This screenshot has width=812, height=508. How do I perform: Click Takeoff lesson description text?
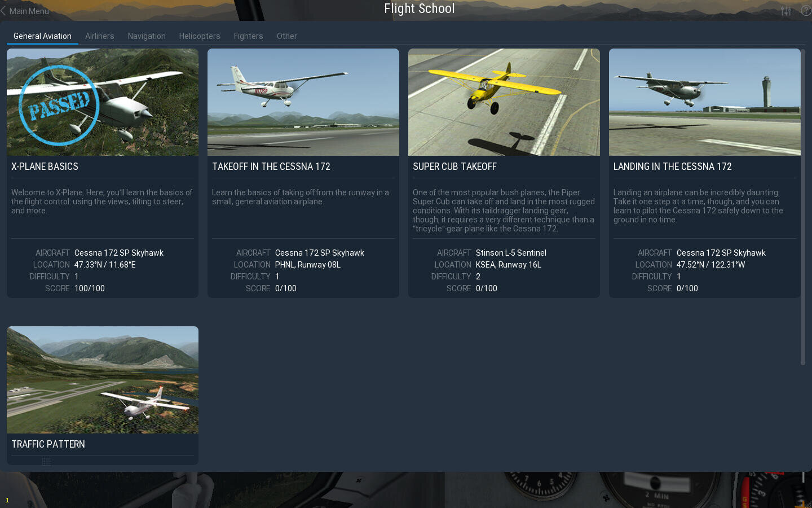(301, 197)
